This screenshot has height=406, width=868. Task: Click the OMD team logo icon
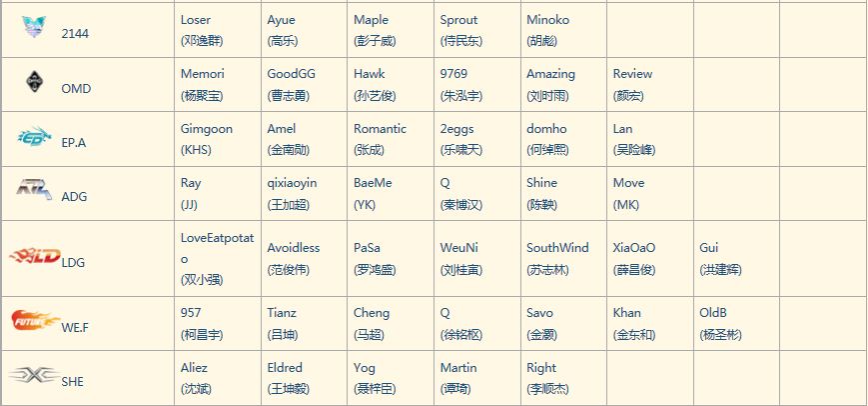[35, 83]
